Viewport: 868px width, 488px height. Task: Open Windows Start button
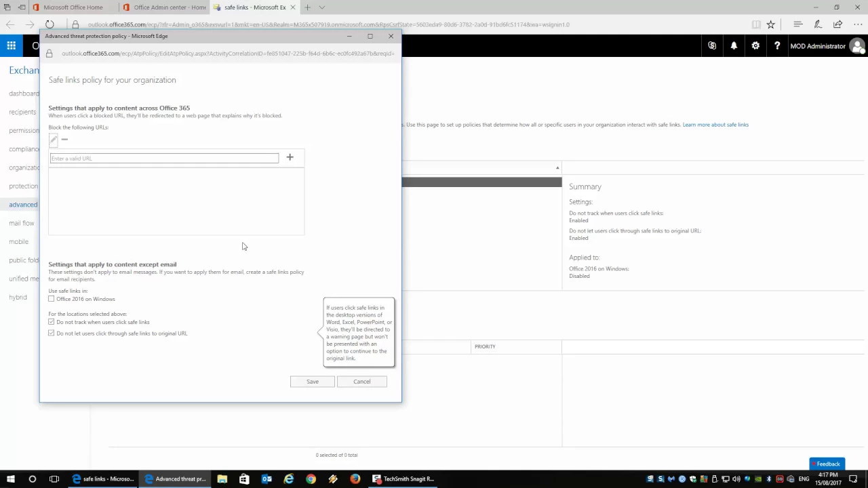pos(10,479)
